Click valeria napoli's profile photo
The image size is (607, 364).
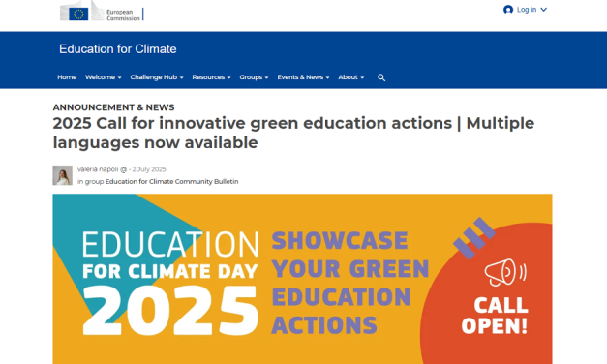tap(62, 175)
